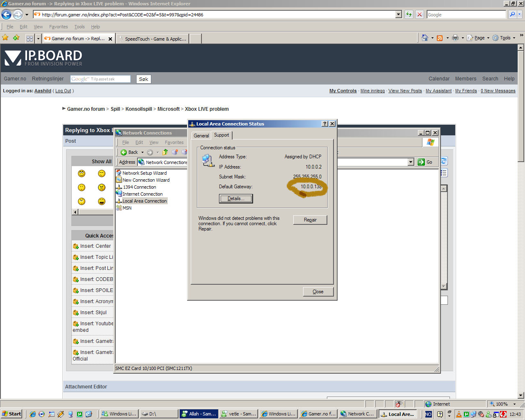Click the Print icon in IE toolbar
This screenshot has width=525, height=420.
[x=455, y=38]
